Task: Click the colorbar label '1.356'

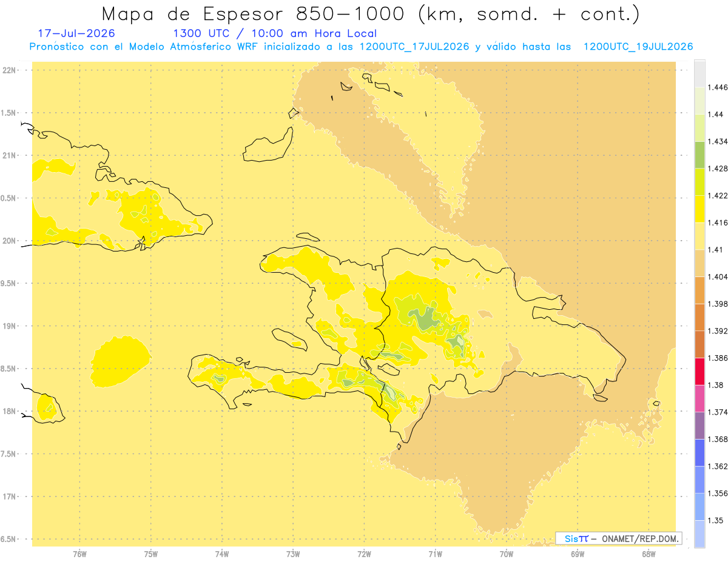Action: pos(719,493)
